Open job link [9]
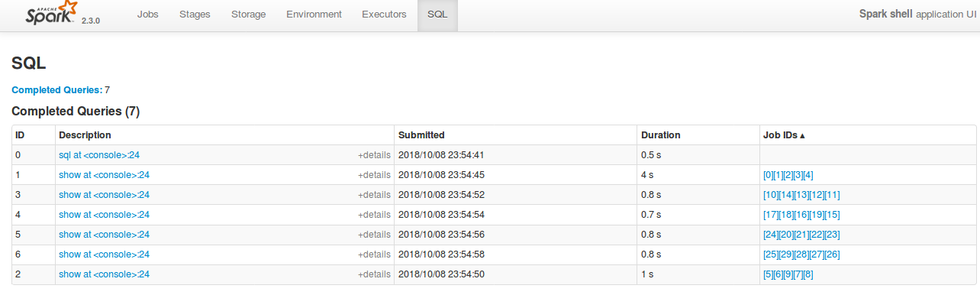Screen dimensions: 980x308 pos(788,274)
